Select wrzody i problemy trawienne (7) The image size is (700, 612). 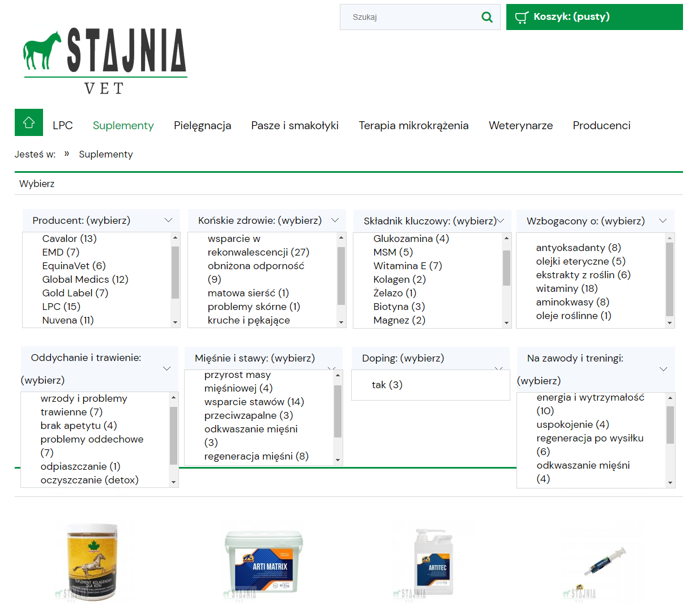[84, 405]
